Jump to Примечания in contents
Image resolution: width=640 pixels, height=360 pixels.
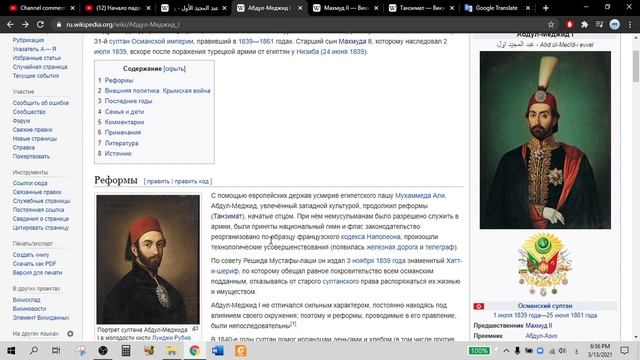tap(123, 132)
